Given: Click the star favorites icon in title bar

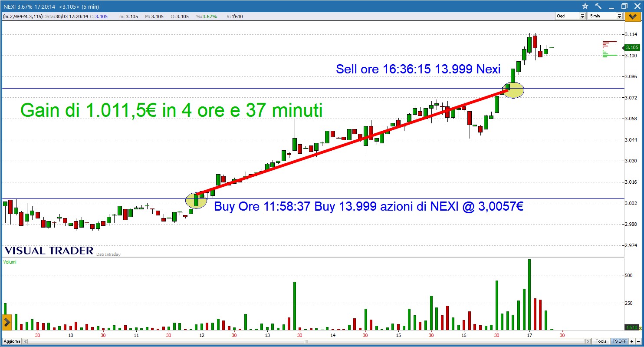Looking at the screenshot, I should click(x=585, y=6).
